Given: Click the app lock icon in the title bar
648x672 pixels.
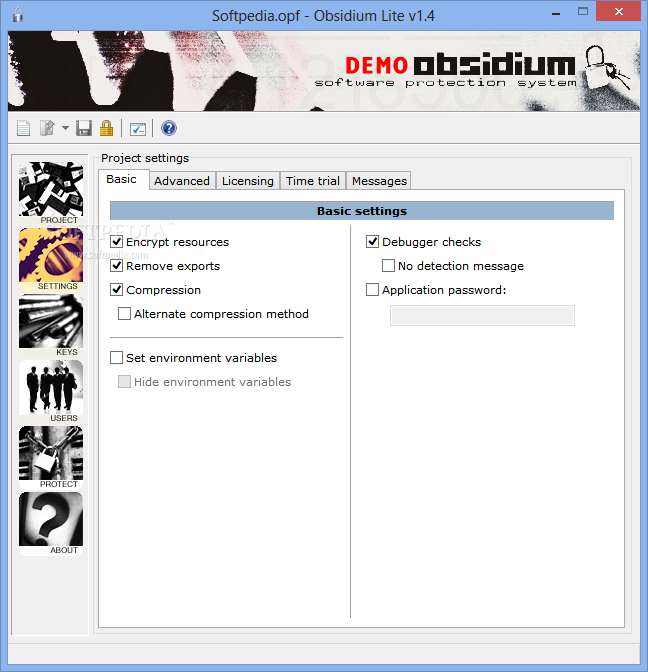Looking at the screenshot, I should (x=18, y=15).
